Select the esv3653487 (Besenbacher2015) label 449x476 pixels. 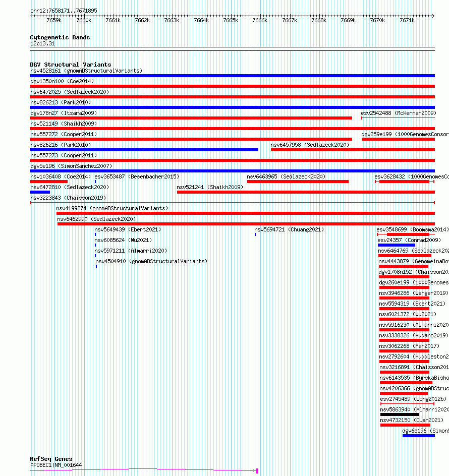click(x=137, y=176)
